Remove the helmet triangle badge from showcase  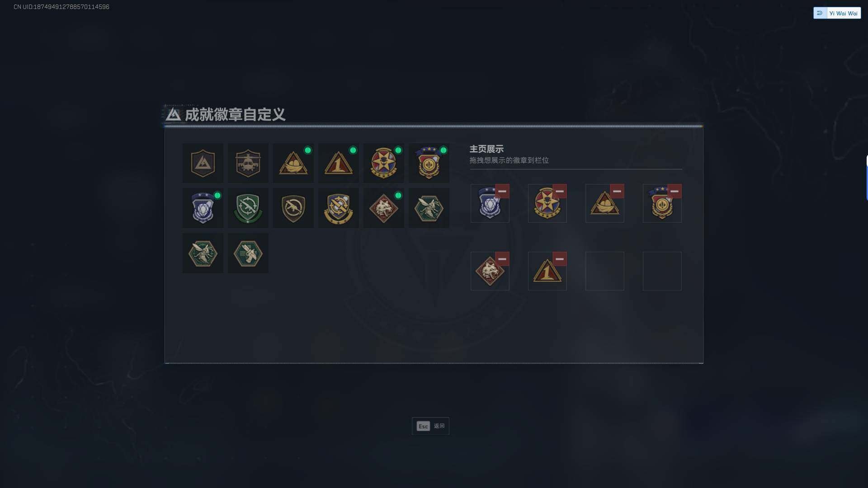(617, 191)
